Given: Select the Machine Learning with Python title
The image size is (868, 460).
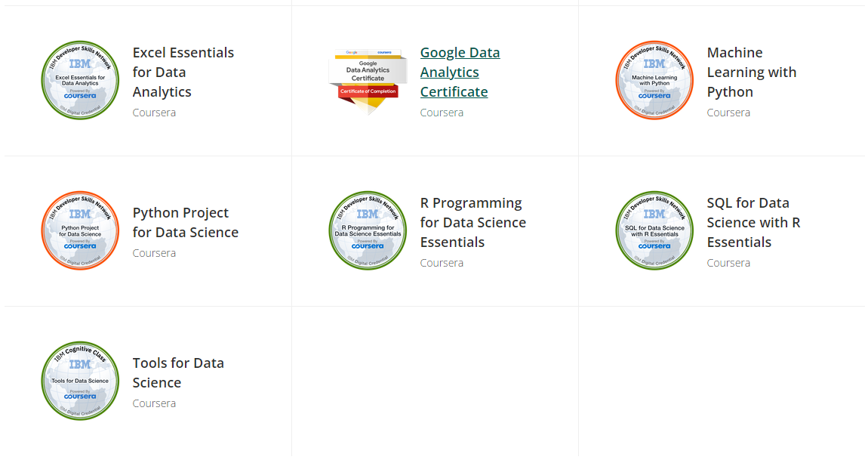Looking at the screenshot, I should (752, 72).
